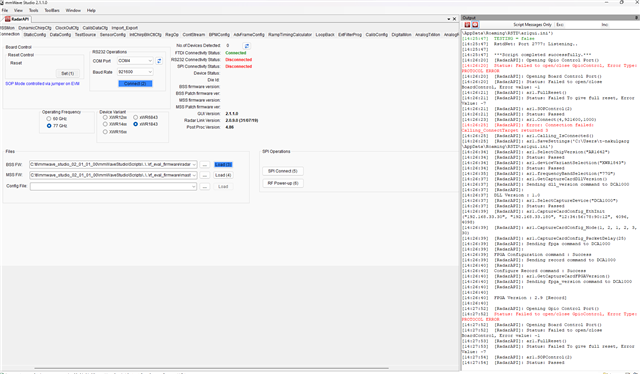Click second red icon in Output toolbar

475,25
